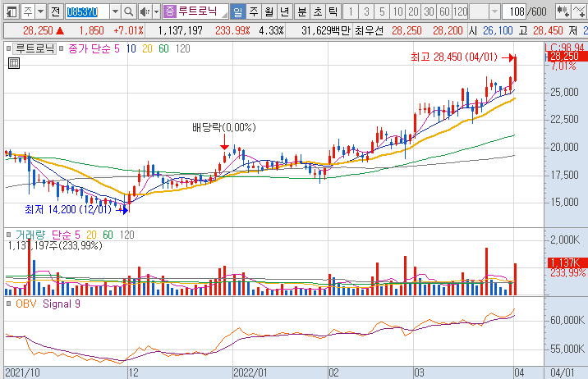This screenshot has height=379, width=588.
Task: Open the custom interval combo dropdown
Action: click(x=495, y=12)
